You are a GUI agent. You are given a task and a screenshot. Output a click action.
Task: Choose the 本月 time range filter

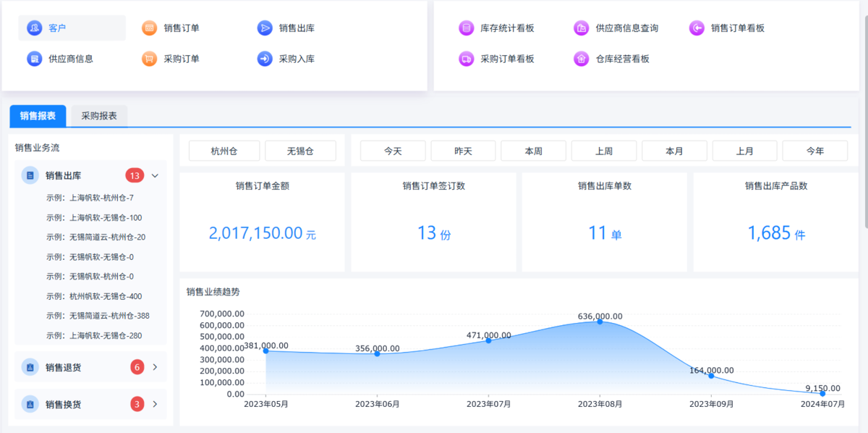pos(674,151)
